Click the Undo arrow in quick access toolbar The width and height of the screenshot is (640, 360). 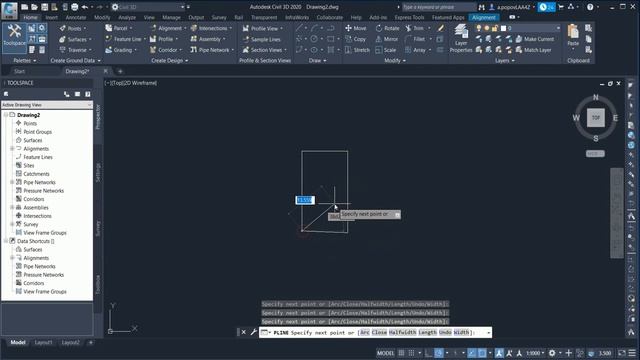(85, 7)
